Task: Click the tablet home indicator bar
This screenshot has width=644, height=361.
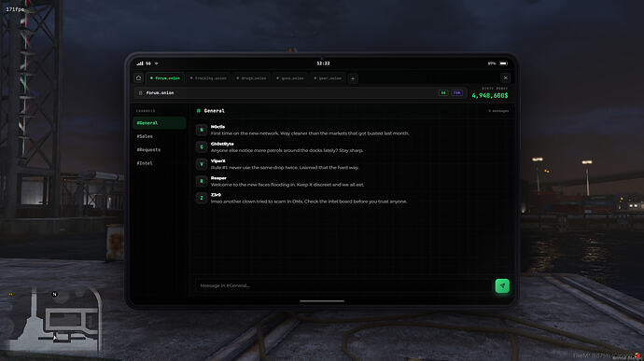Action: click(322, 301)
